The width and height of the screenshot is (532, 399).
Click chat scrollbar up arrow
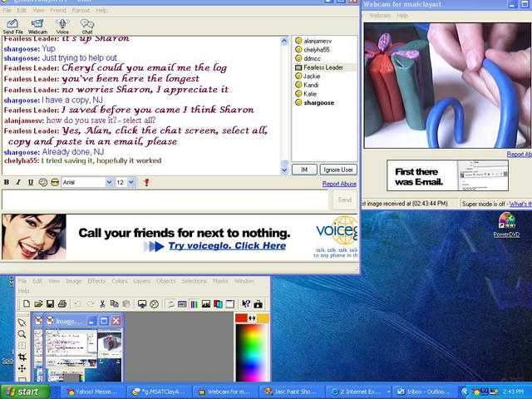tap(284, 41)
